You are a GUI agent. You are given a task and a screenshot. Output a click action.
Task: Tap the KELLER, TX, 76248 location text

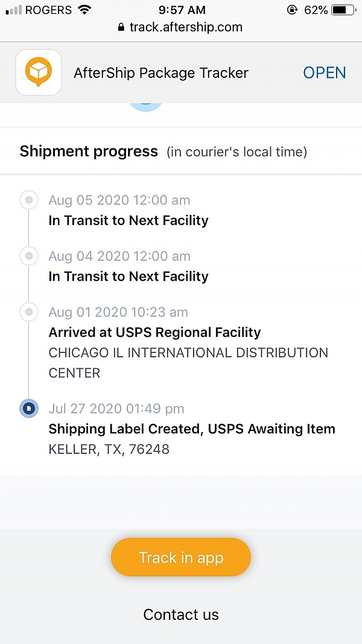[x=109, y=449]
